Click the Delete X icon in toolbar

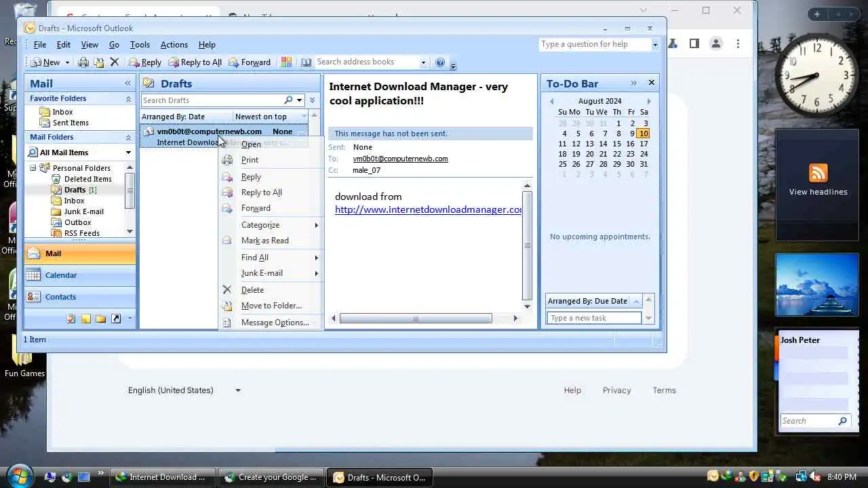click(115, 62)
